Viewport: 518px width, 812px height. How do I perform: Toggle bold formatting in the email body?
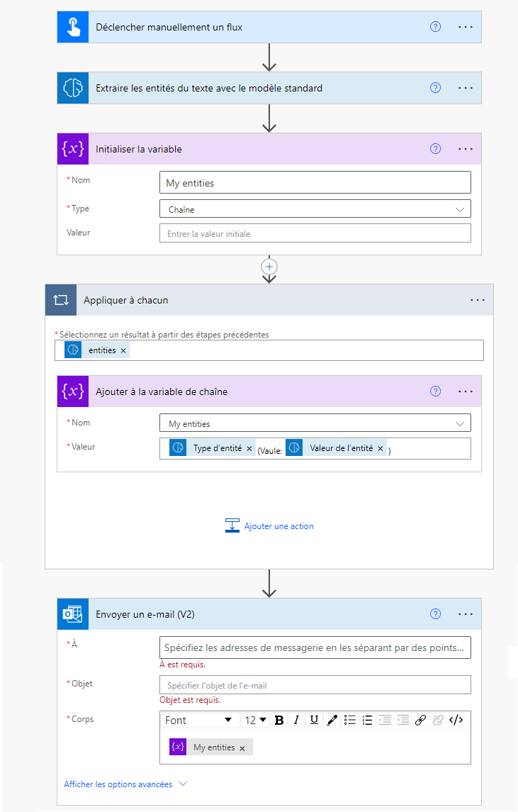279,720
